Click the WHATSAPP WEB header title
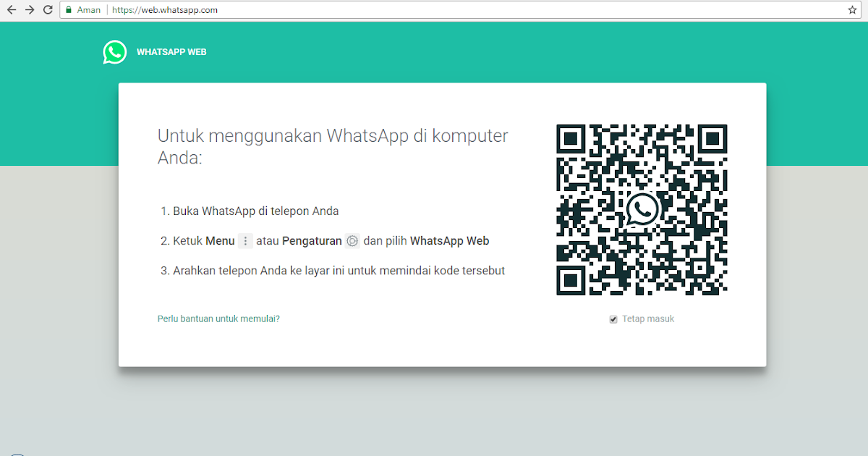This screenshot has height=456, width=868. (x=170, y=51)
